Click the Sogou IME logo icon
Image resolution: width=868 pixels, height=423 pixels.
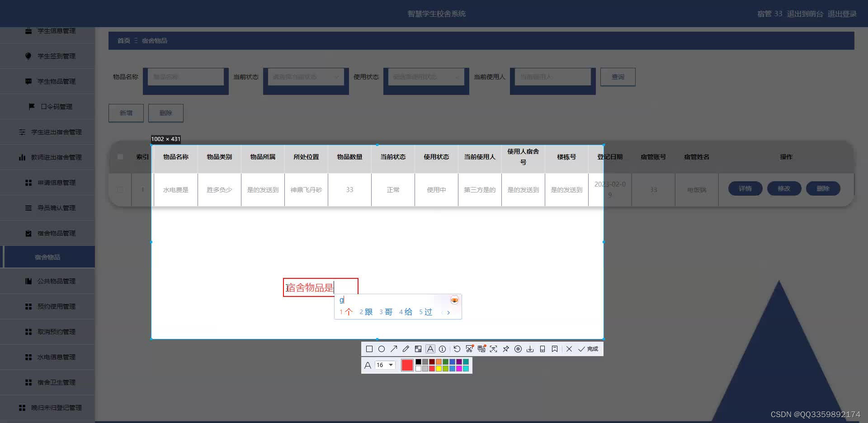(454, 300)
